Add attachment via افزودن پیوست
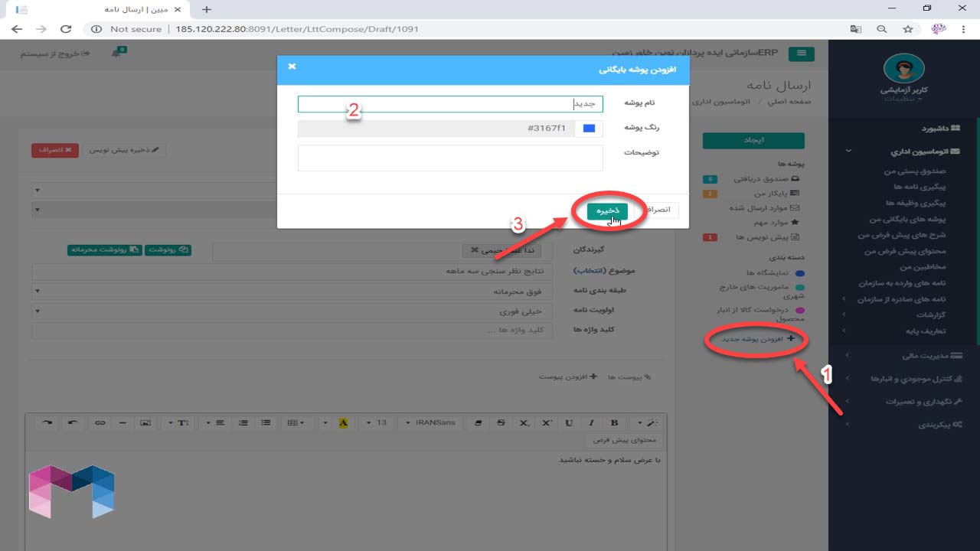The width and height of the screenshot is (980, 551). click(568, 377)
